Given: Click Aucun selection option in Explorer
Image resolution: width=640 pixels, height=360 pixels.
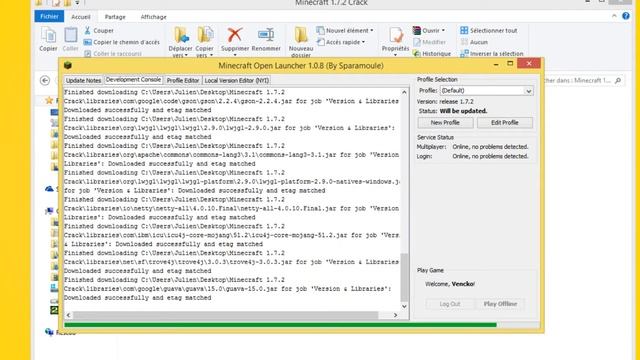Looking at the screenshot, I should pos(474,42).
